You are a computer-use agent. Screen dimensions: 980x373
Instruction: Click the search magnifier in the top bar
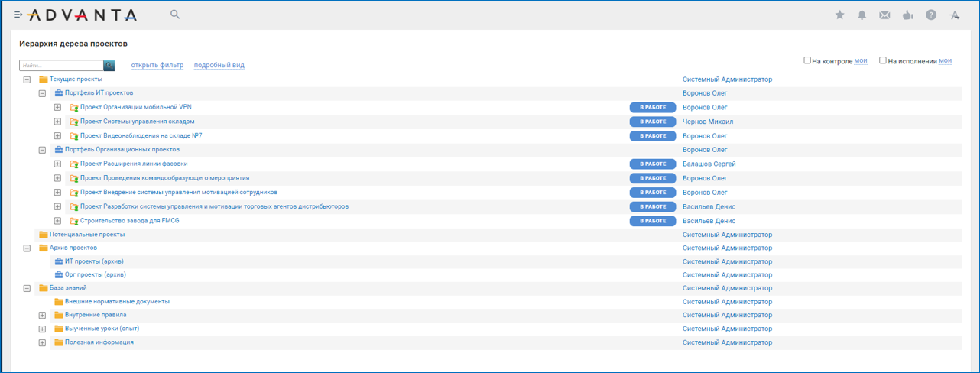[x=175, y=15]
